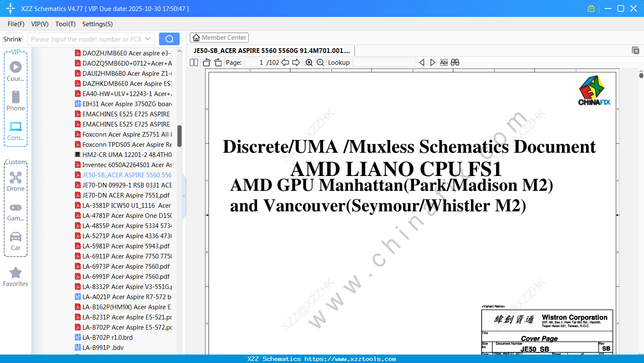Viewport: 644px width, 363px height.
Task: Open the Settings(S) menu
Action: click(98, 24)
